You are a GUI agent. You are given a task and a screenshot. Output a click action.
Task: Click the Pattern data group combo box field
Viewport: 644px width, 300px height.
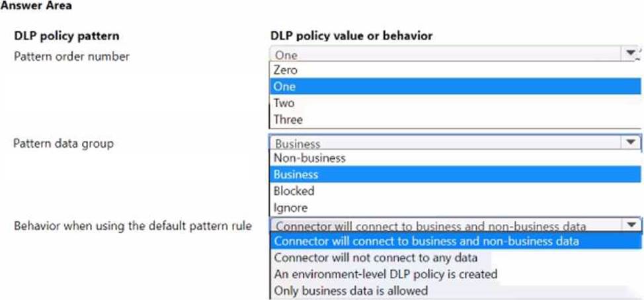(x=444, y=143)
